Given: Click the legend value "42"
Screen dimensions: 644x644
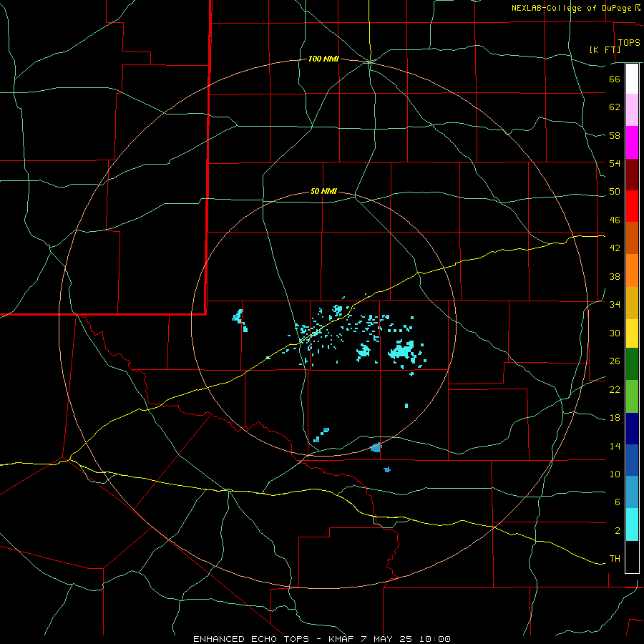Looking at the screenshot, I should tap(615, 248).
